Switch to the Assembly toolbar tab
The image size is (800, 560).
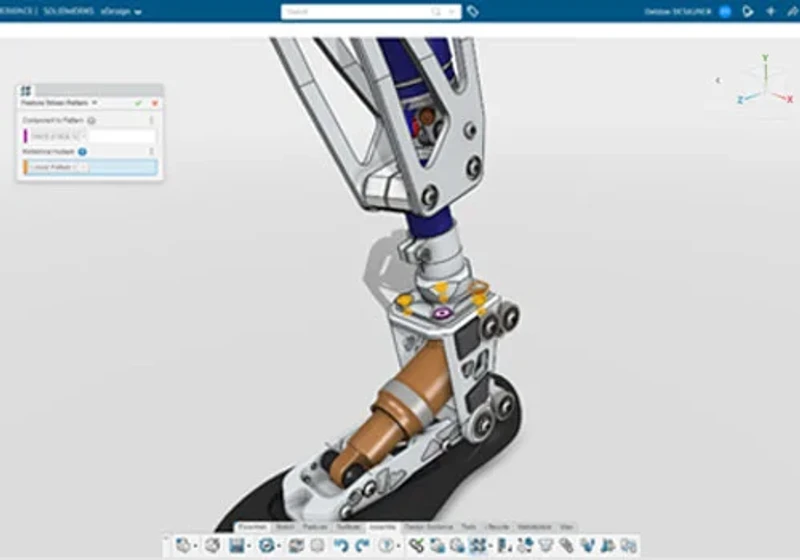[382, 527]
